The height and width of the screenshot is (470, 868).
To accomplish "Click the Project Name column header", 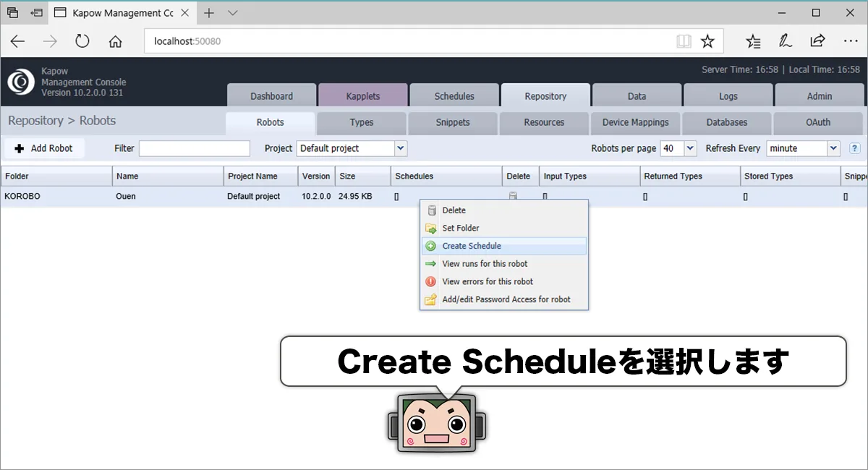I will tap(261, 176).
